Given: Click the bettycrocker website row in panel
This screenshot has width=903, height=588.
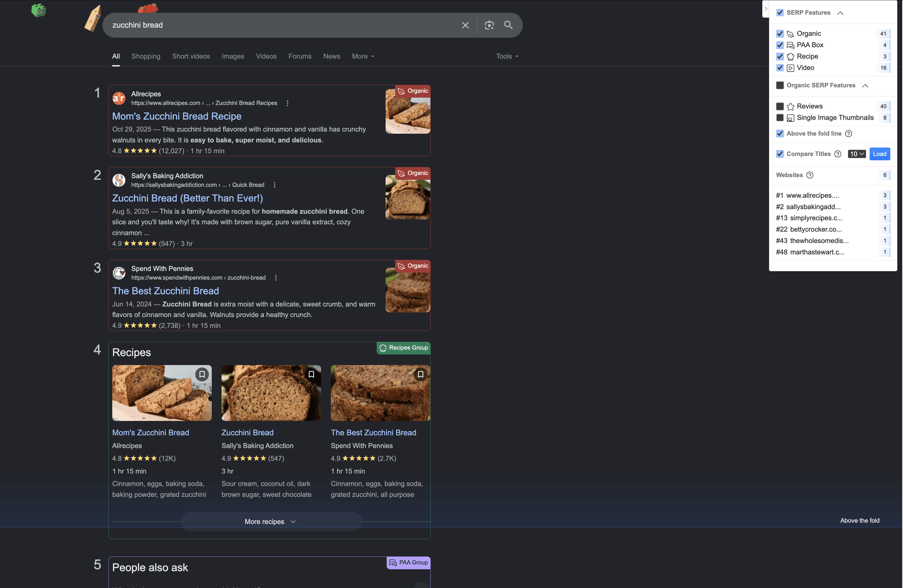Looking at the screenshot, I should point(833,229).
